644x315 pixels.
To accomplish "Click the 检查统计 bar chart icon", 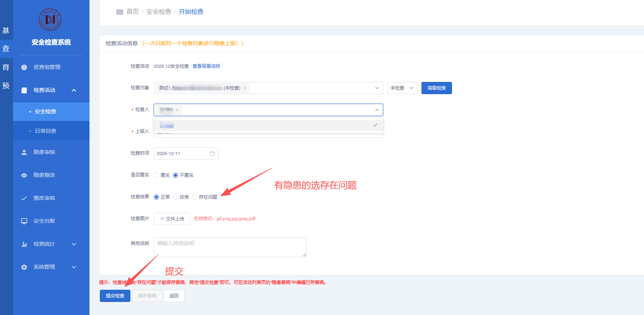I will point(24,244).
